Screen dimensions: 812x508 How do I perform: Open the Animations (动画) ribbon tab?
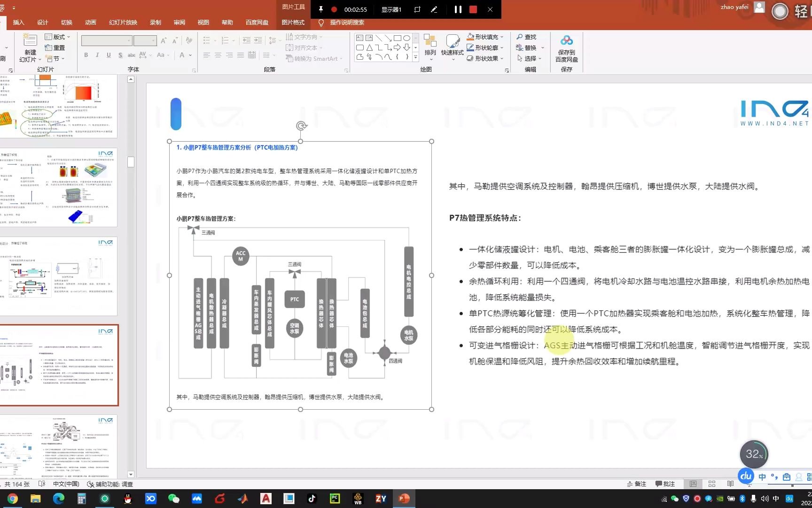tap(91, 23)
